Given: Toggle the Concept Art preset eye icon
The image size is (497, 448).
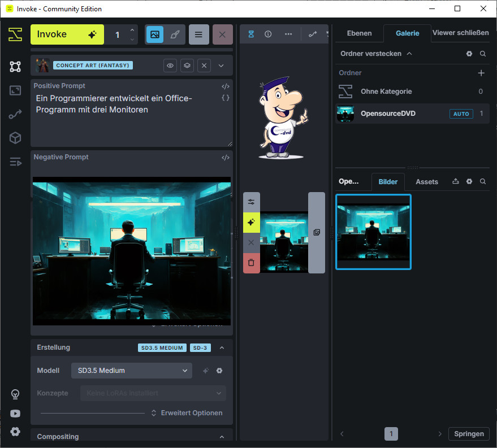Looking at the screenshot, I should click(x=170, y=66).
